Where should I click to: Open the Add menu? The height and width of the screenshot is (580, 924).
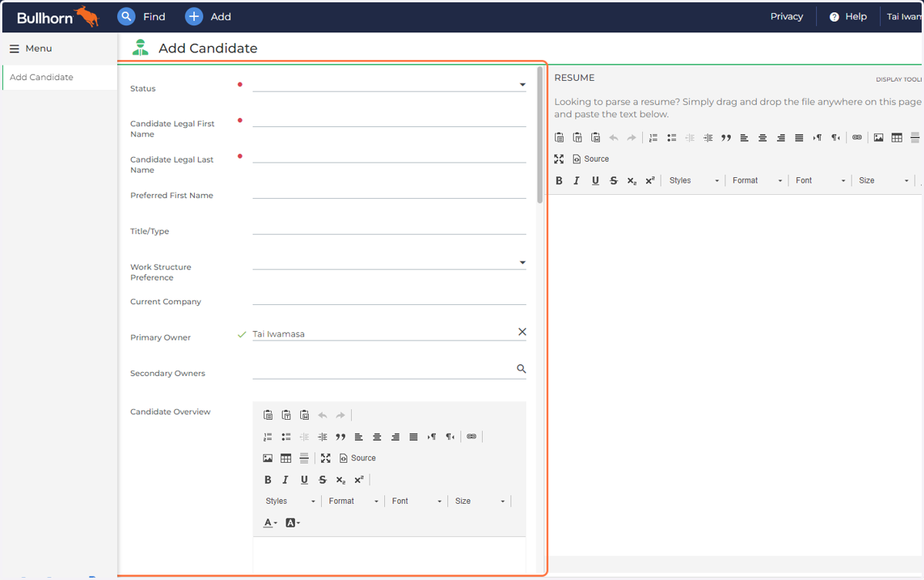[208, 16]
